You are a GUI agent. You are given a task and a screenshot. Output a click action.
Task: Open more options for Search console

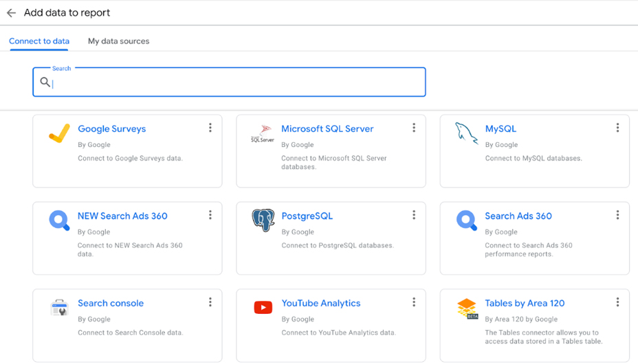click(x=210, y=302)
